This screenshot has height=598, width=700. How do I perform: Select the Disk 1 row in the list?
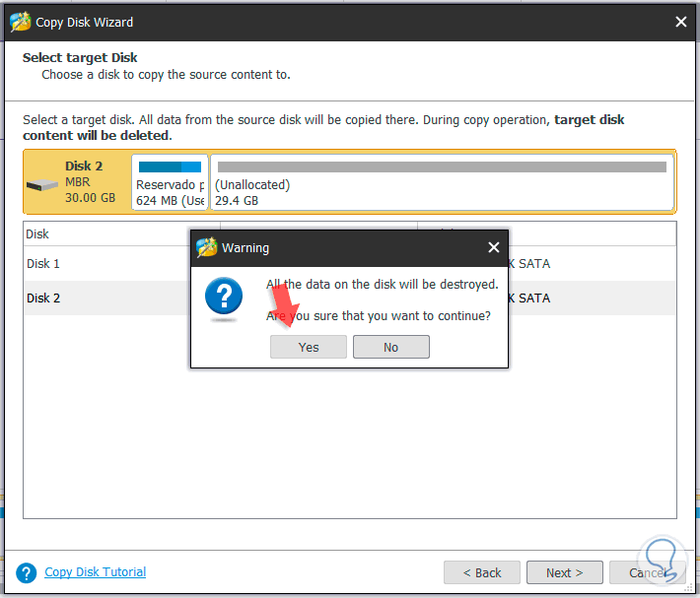[99, 264]
